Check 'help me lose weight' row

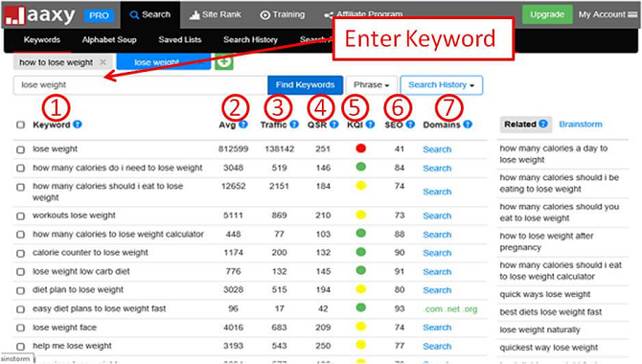point(20,347)
